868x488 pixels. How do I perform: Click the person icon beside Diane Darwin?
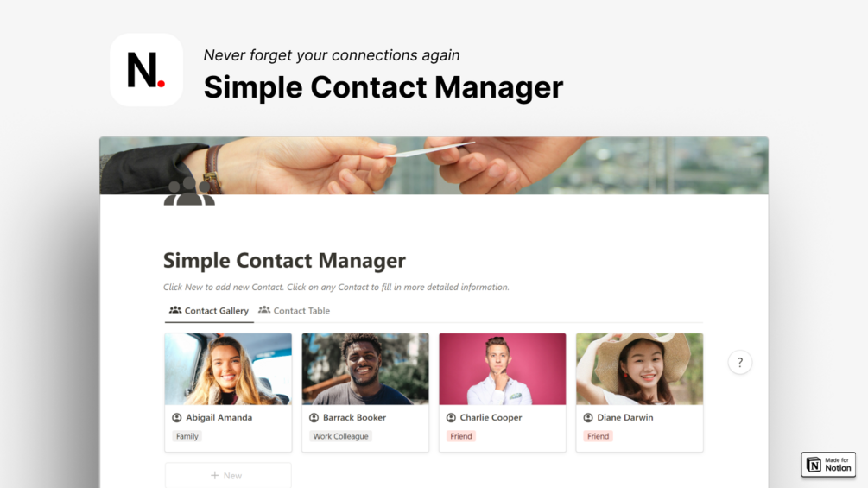click(588, 418)
